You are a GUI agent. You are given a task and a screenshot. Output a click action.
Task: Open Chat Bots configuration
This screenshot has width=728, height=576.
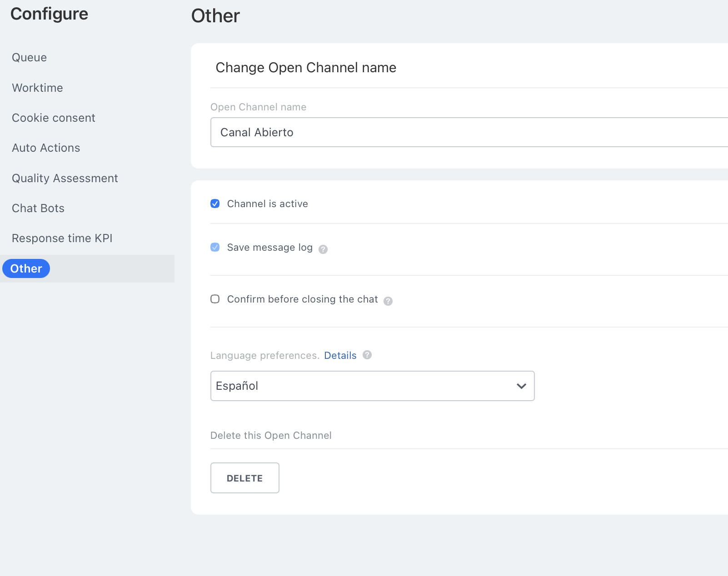(x=38, y=208)
